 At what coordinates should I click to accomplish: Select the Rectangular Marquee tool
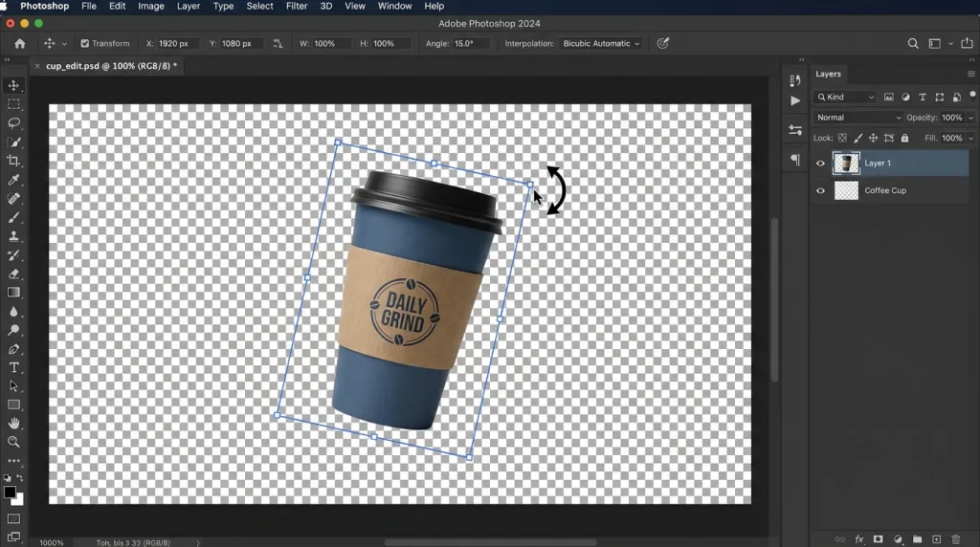click(13, 104)
